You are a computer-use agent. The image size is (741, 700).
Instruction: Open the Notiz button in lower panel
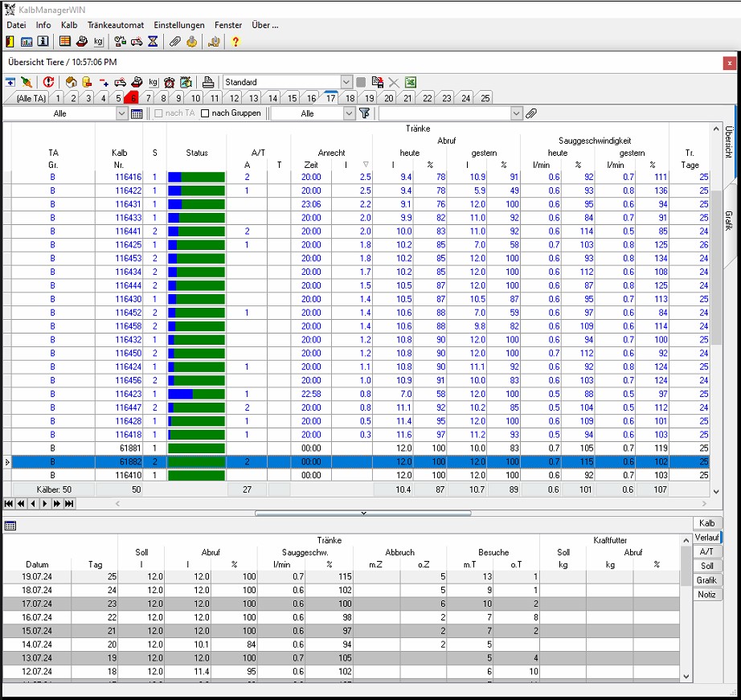click(706, 595)
